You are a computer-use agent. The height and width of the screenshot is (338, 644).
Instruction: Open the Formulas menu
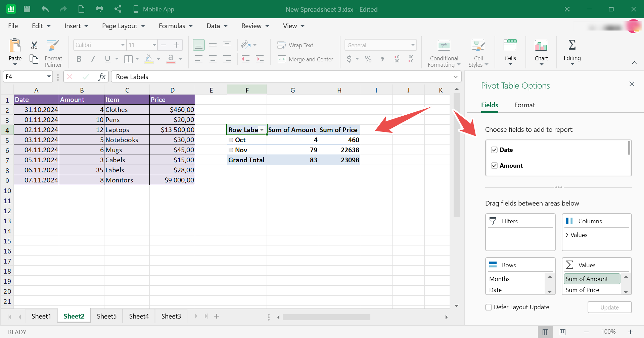[176, 26]
